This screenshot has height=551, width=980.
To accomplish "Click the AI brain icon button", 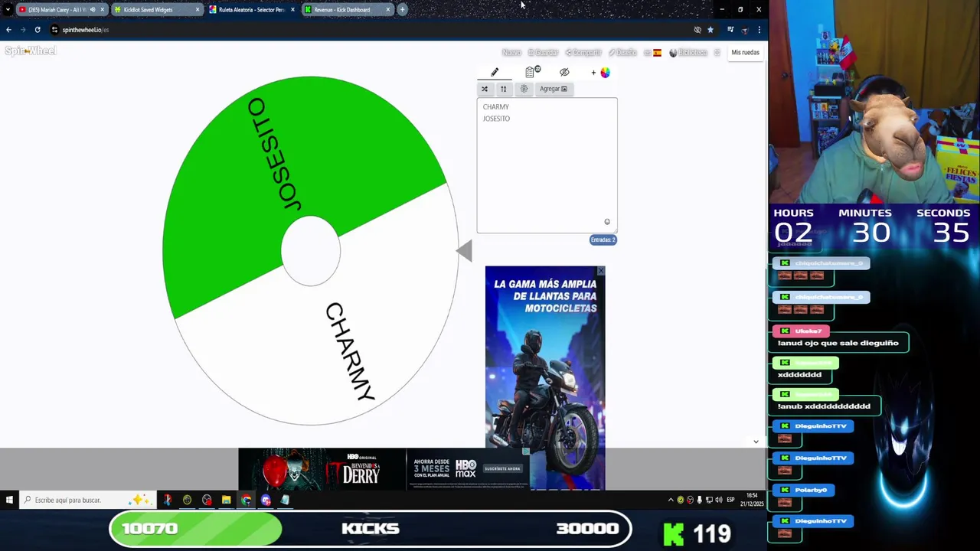I will pos(524,89).
